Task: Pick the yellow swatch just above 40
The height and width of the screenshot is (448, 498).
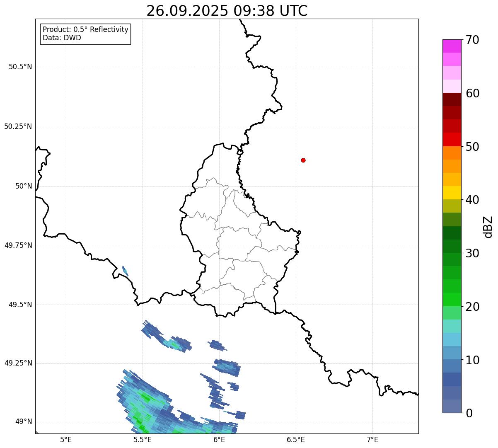Action: pos(452,193)
